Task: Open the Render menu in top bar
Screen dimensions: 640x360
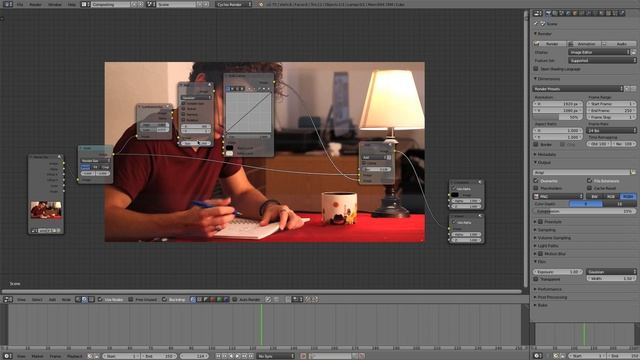Action: pos(36,4)
